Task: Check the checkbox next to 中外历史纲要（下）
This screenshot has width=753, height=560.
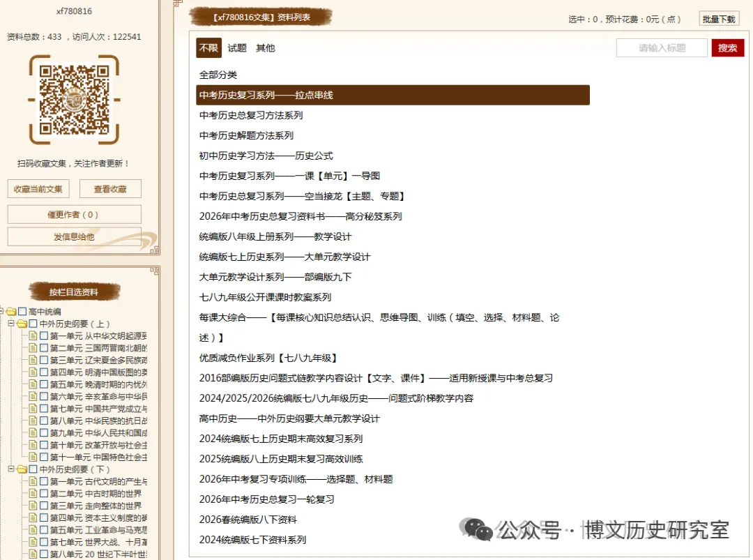Action: [31, 469]
